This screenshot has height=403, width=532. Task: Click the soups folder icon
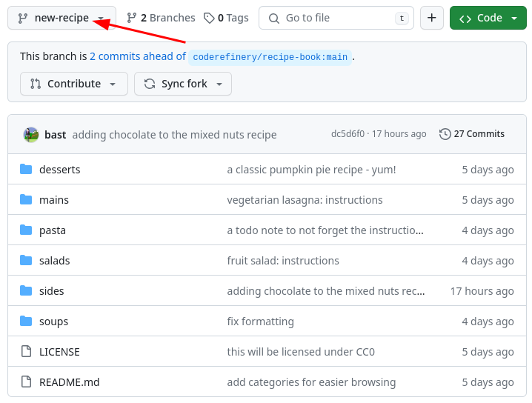(x=26, y=321)
